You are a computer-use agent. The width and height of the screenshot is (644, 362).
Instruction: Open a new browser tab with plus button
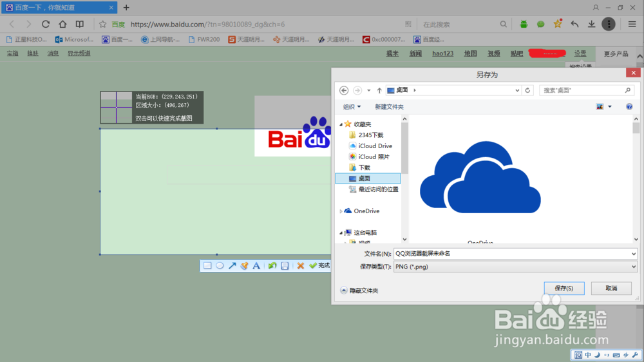[x=126, y=7]
